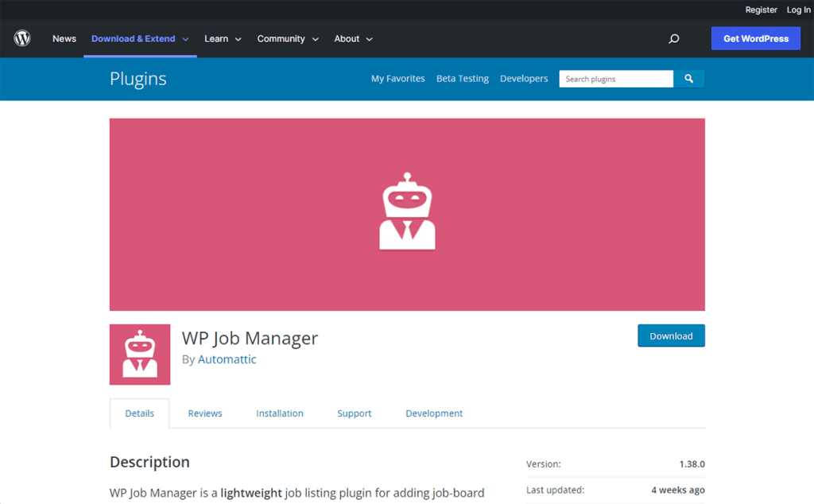Open the My Favorites link
This screenshot has height=504, width=814.
[397, 79]
